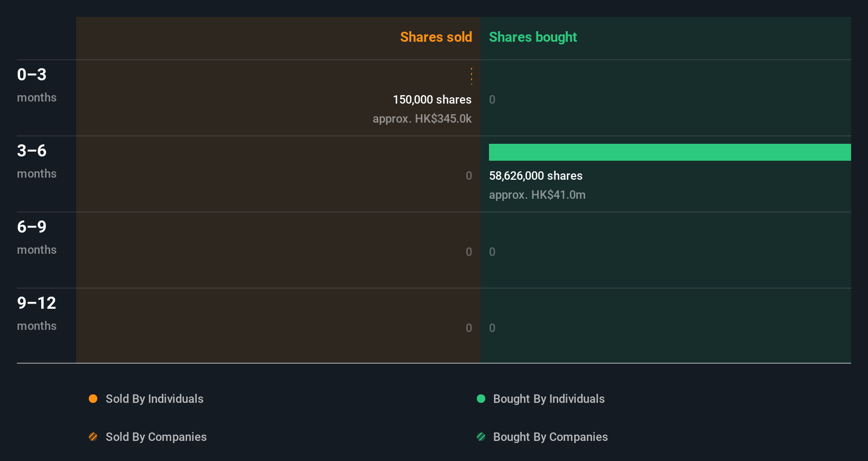The image size is (868, 461).
Task: Select the Sold By Companies legend label
Action: pos(156,437)
